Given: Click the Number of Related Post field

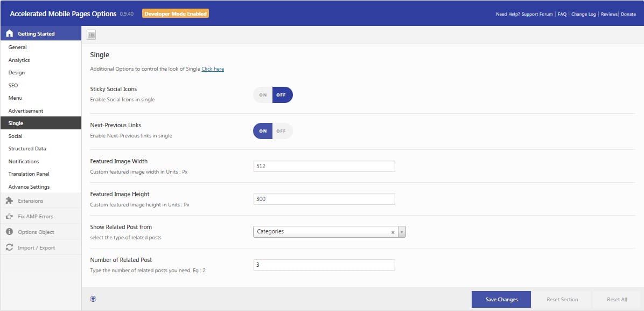Looking at the screenshot, I should point(324,265).
